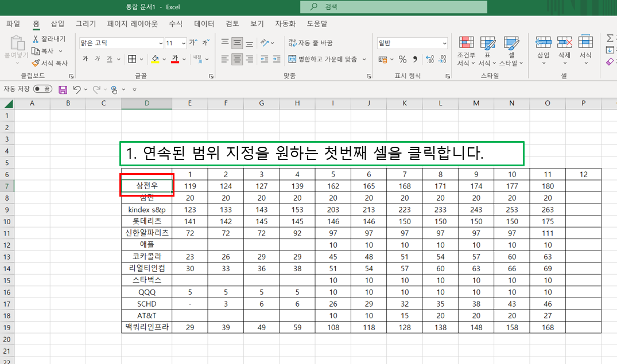Apply the red font color 가
617x364 pixels.
pos(175,59)
